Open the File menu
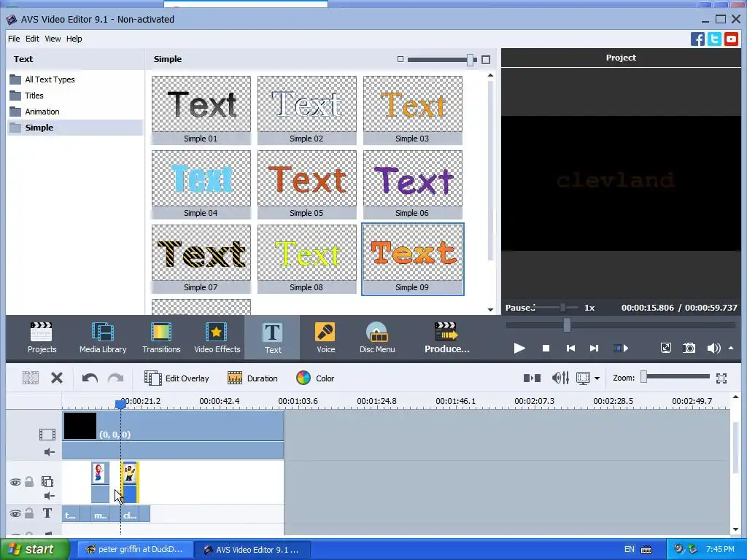This screenshot has height=560, width=747. (14, 39)
